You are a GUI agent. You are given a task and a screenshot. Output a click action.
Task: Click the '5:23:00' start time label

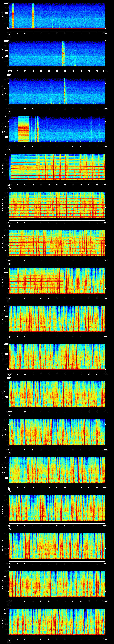click(9, 71)
